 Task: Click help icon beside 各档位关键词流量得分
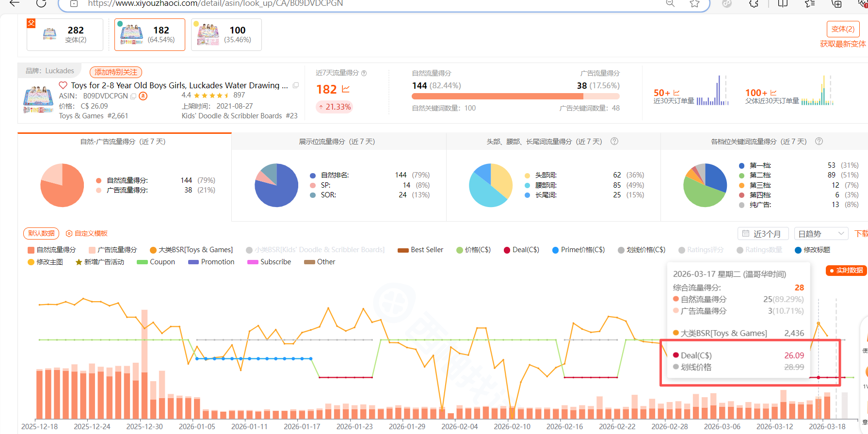pos(819,141)
